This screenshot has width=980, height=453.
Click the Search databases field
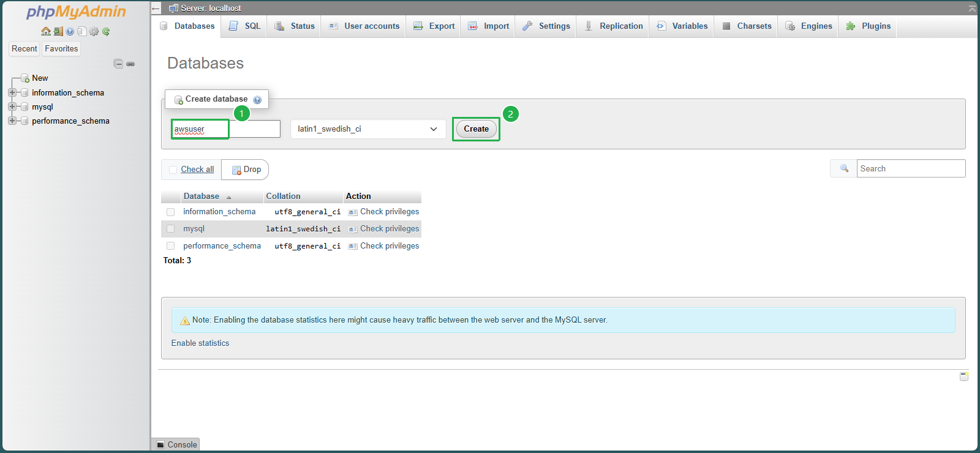tap(911, 168)
